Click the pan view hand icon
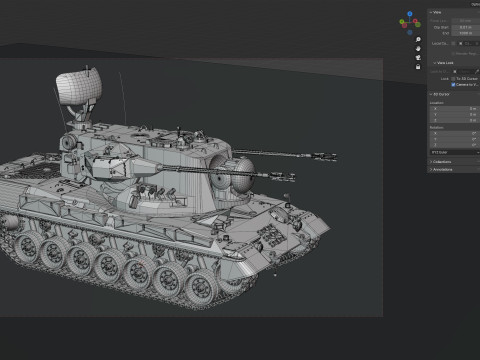 418,49
